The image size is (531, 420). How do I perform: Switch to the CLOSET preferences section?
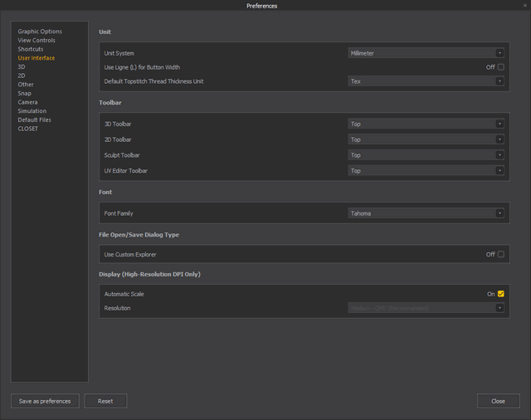click(28, 129)
